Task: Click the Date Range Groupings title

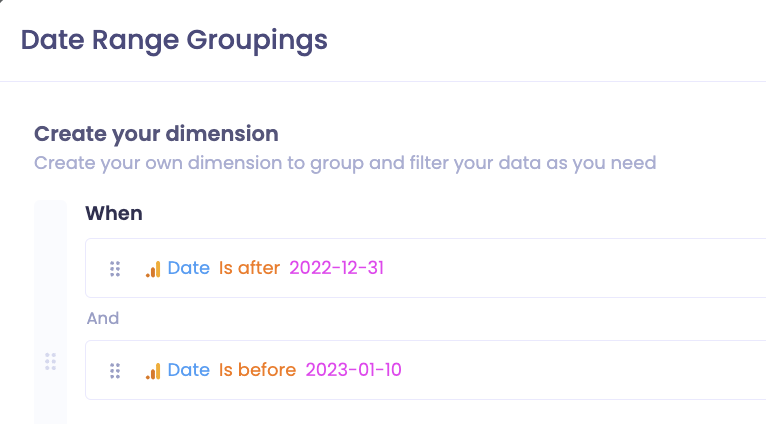Action: (174, 40)
